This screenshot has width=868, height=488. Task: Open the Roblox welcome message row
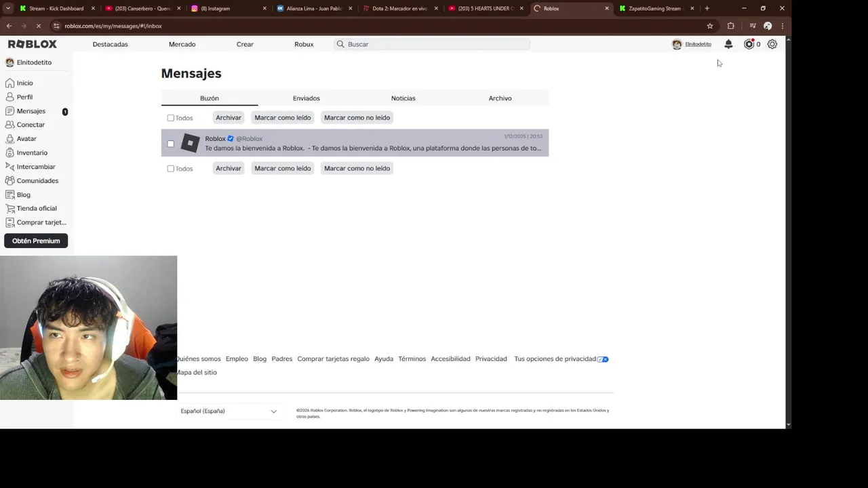355,143
